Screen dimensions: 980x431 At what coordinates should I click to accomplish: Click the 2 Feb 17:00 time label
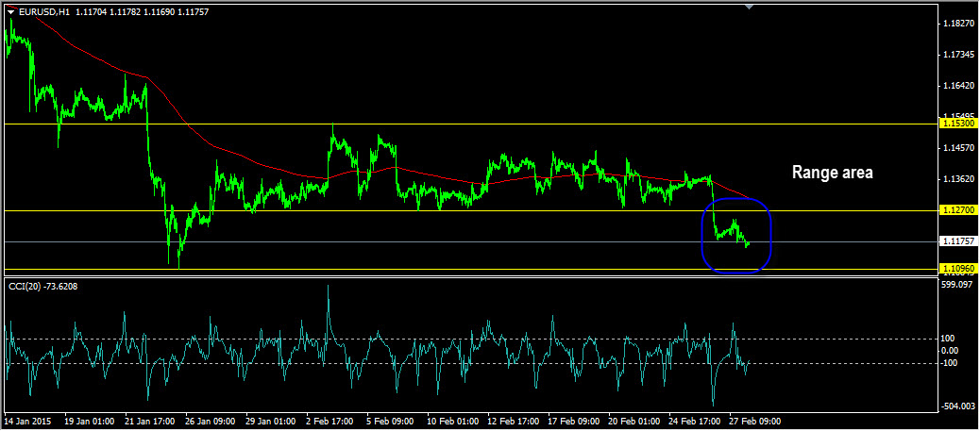(x=330, y=421)
